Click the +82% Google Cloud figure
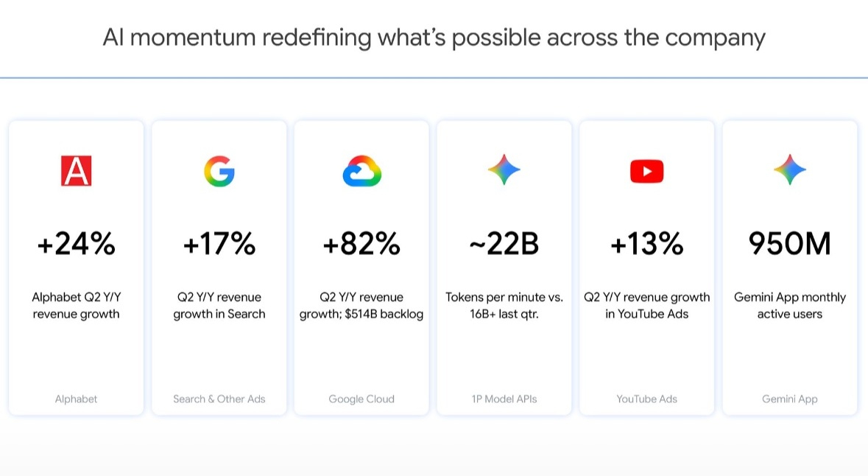Viewport: 868px width, 476px height. [x=361, y=243]
